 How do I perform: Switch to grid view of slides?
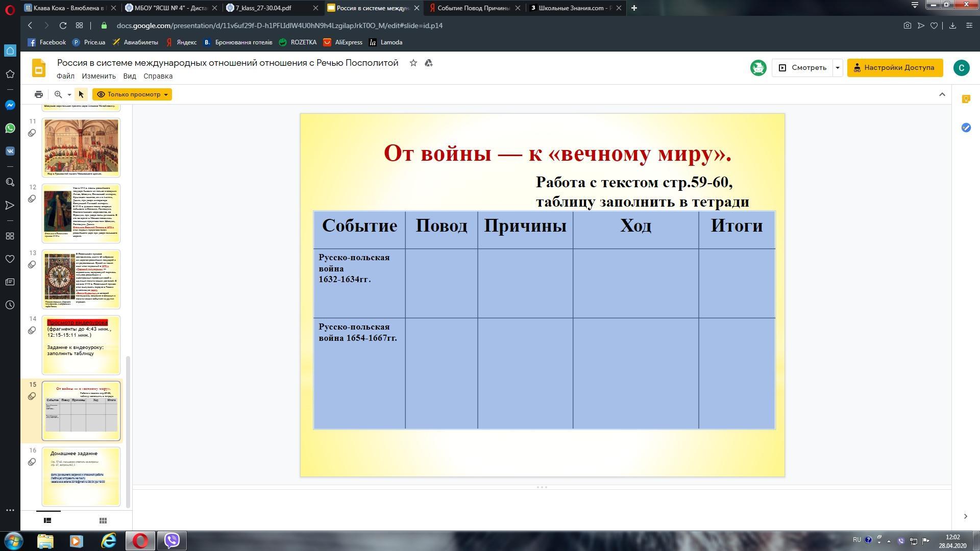pyautogui.click(x=103, y=520)
